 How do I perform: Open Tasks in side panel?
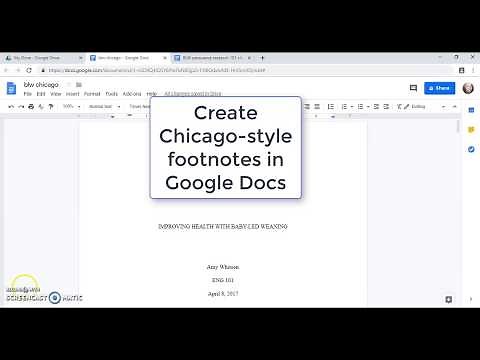pos(471,149)
